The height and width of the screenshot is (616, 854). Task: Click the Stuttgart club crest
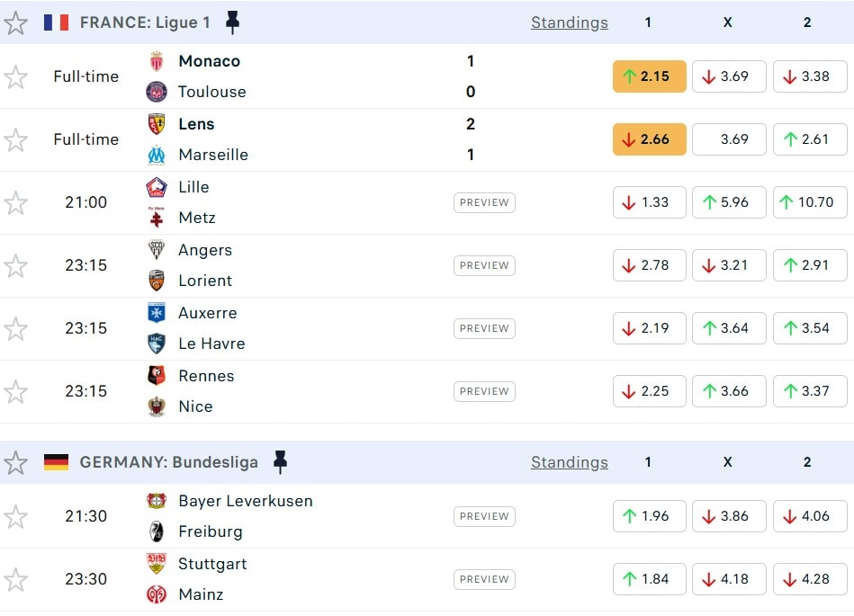[157, 564]
